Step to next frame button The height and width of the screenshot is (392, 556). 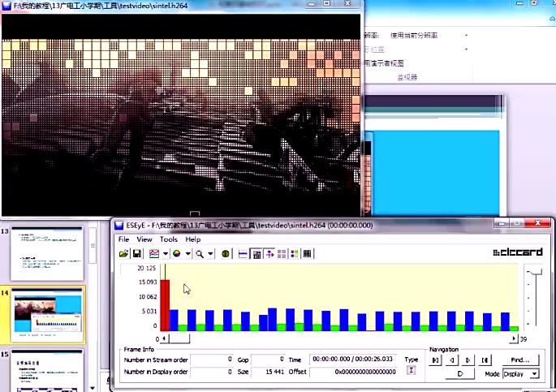(x=468, y=360)
